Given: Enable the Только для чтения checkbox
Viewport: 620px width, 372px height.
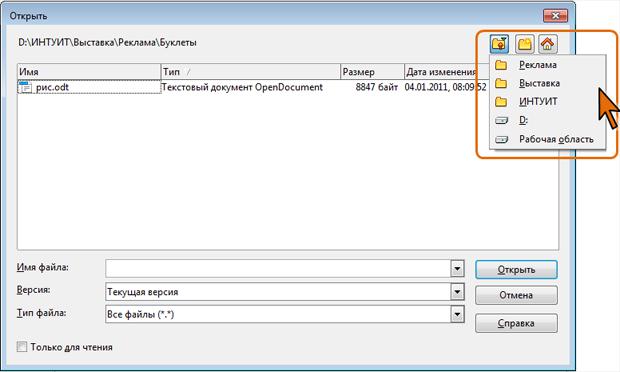Looking at the screenshot, I should coord(22,347).
